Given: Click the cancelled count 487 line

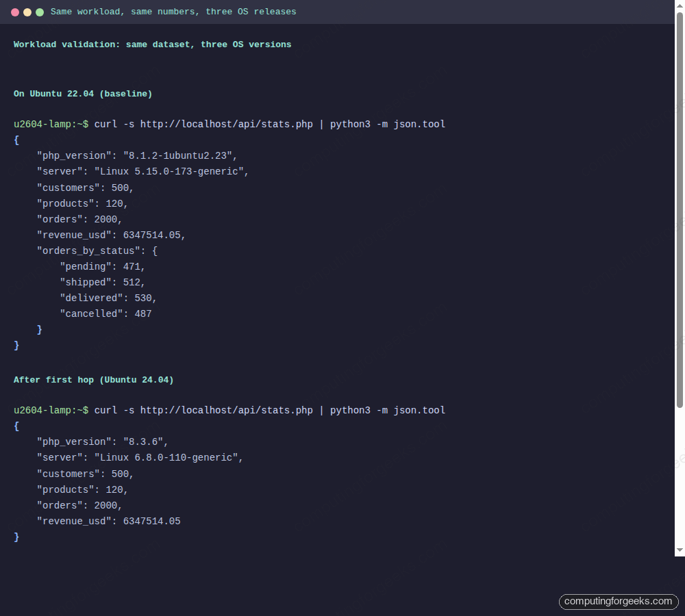Looking at the screenshot, I should (107, 313).
